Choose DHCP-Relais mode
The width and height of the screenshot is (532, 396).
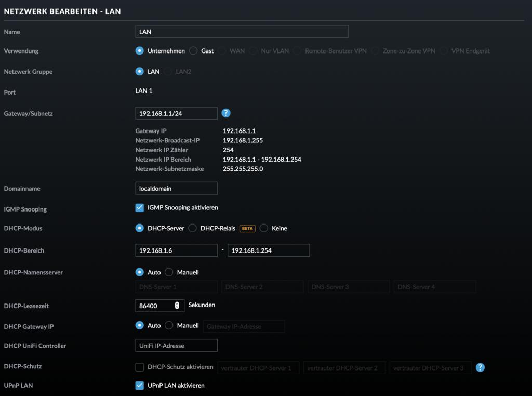tap(192, 228)
